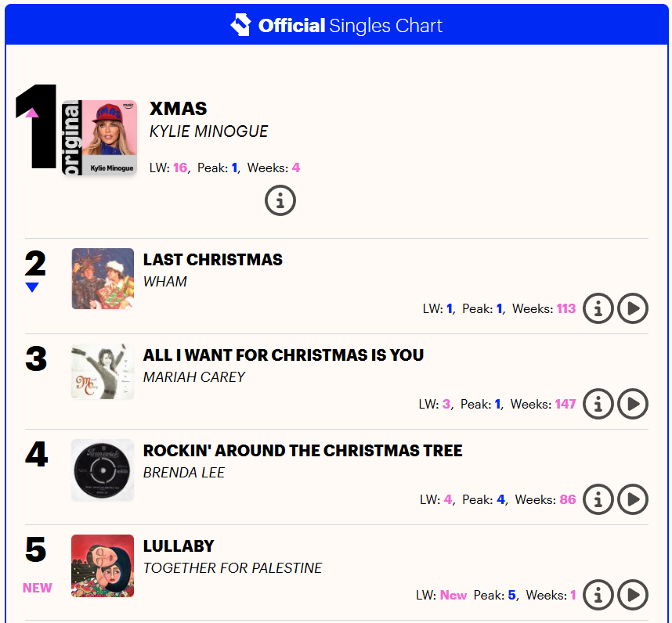The height and width of the screenshot is (623, 672).
Task: Open info for Last Christmas
Action: [598, 308]
